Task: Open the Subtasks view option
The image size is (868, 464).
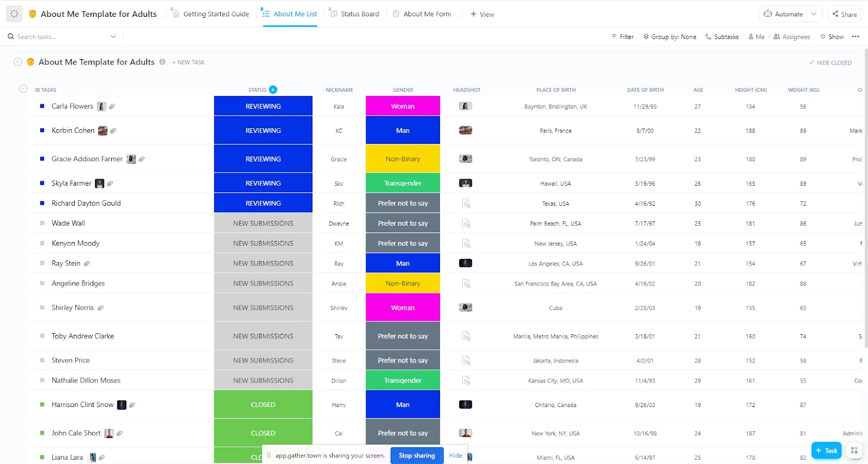Action: (722, 37)
